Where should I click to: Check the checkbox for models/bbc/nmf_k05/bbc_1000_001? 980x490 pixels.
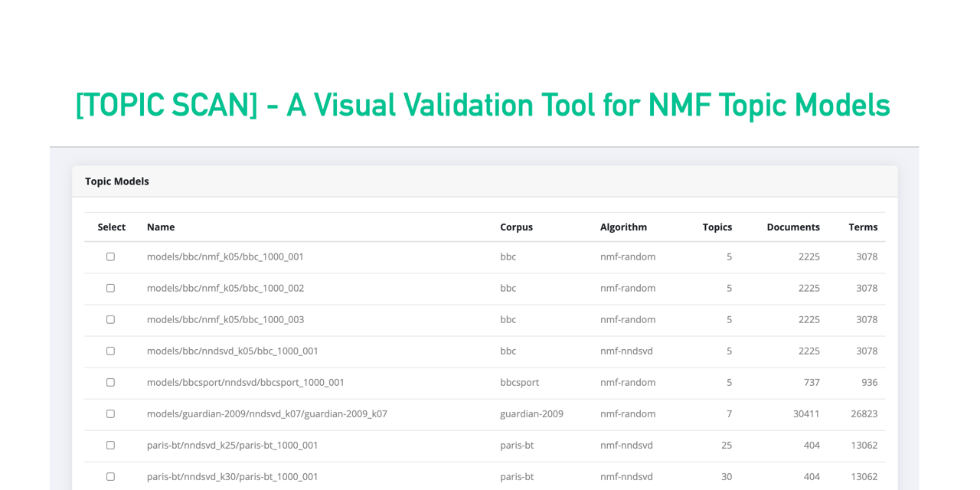[x=110, y=256]
